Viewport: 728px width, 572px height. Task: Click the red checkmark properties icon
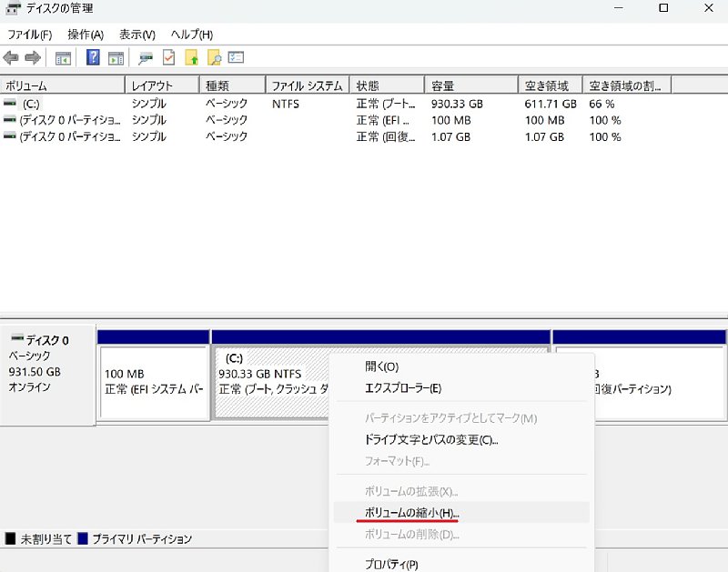coord(168,58)
